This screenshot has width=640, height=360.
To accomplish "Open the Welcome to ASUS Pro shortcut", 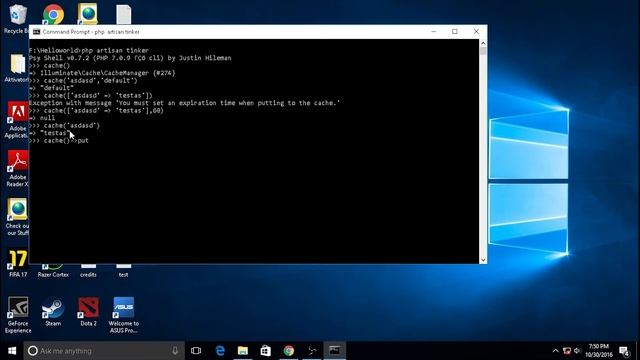I will tap(124, 315).
